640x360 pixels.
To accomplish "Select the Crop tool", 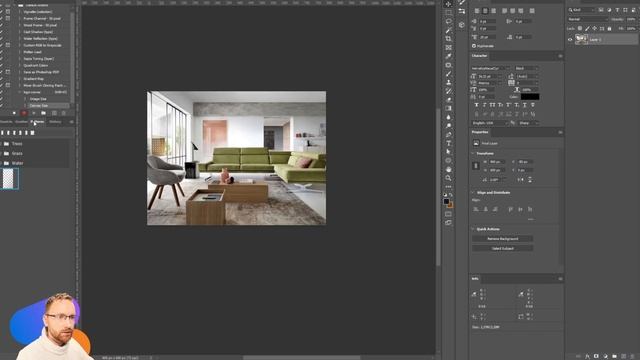I will pos(448,39).
